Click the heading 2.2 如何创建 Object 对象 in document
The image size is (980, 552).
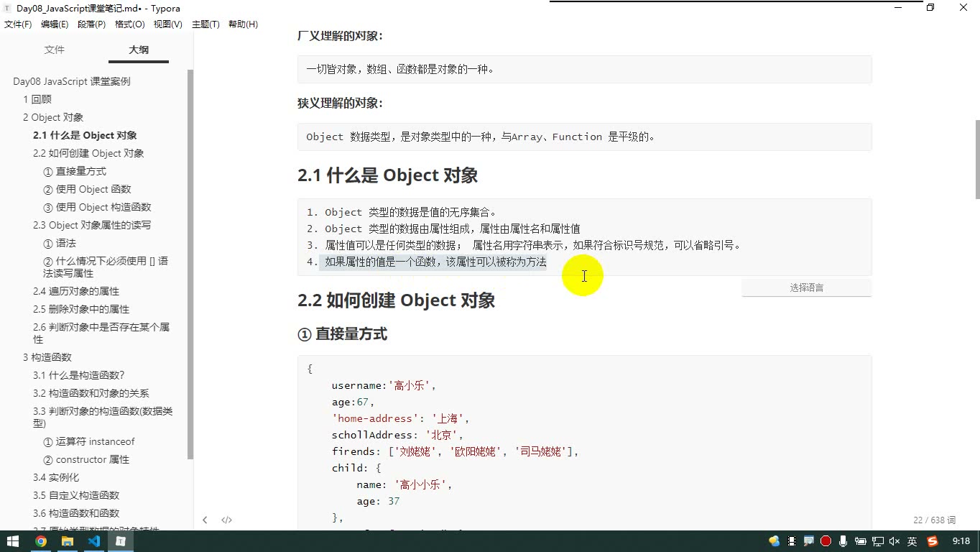[x=396, y=300]
